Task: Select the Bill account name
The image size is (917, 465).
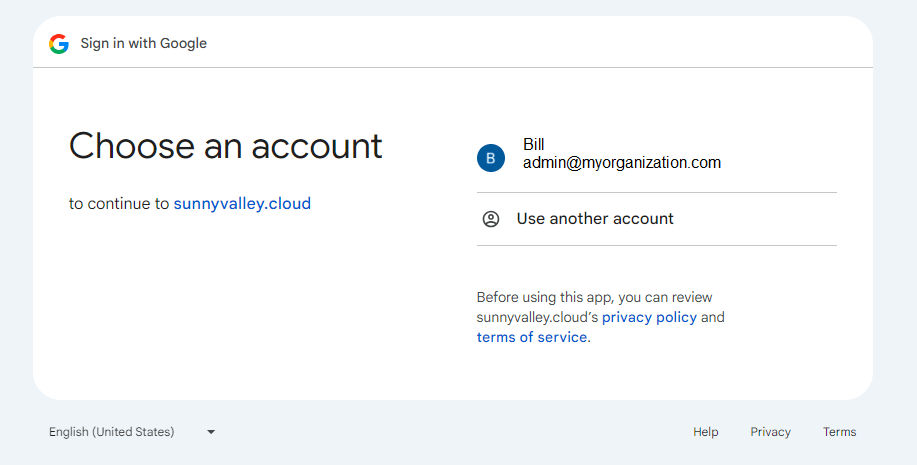Action: pyautogui.click(x=534, y=145)
